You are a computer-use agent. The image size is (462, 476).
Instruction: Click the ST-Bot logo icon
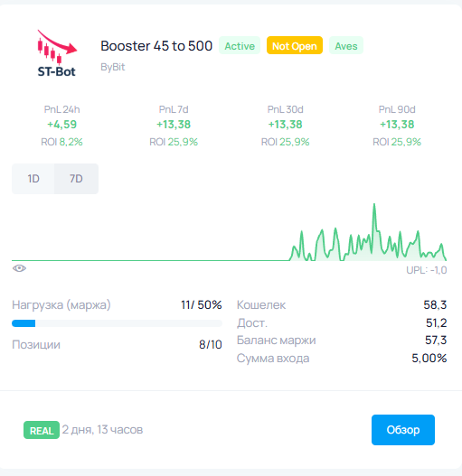pos(57,53)
